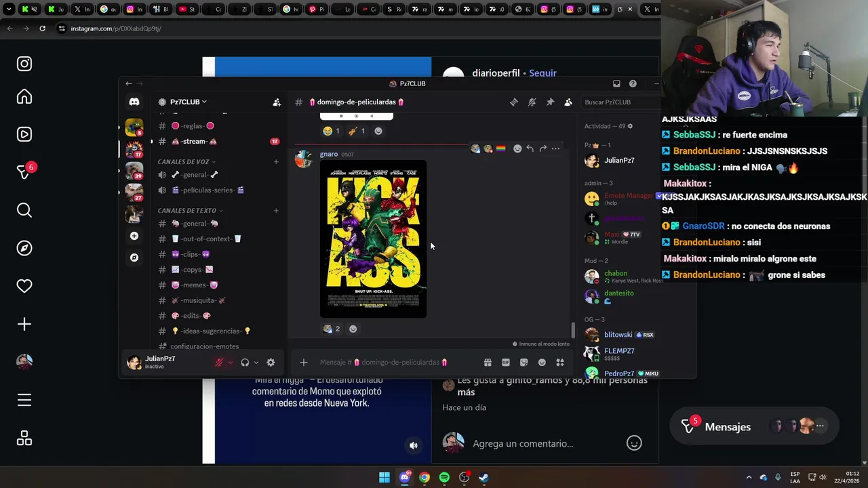The image size is (868, 488).
Task: Create channel plus beside CANALES DE TEXTO
Action: coord(276,210)
